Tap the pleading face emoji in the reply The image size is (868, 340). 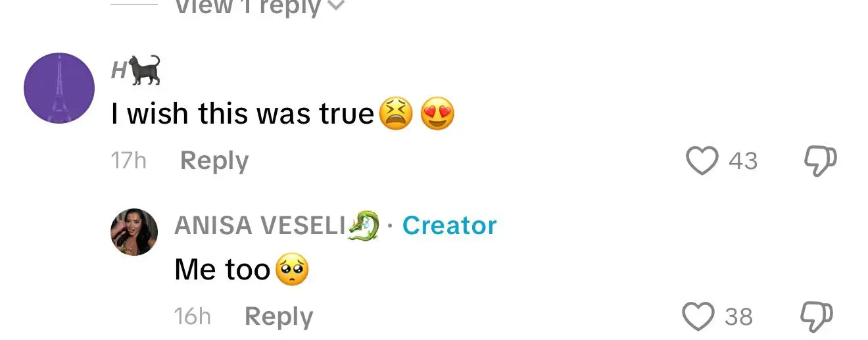coord(292,270)
